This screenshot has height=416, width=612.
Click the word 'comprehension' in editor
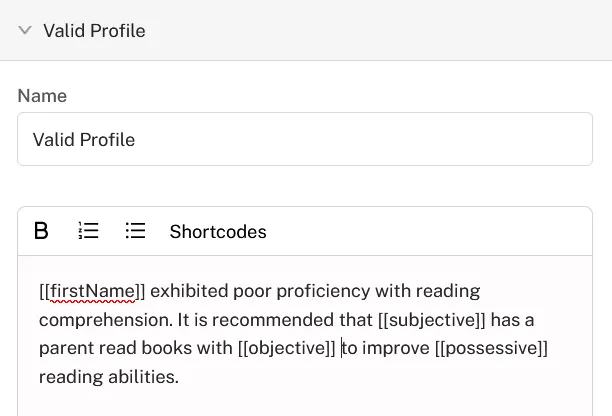[x=104, y=320]
